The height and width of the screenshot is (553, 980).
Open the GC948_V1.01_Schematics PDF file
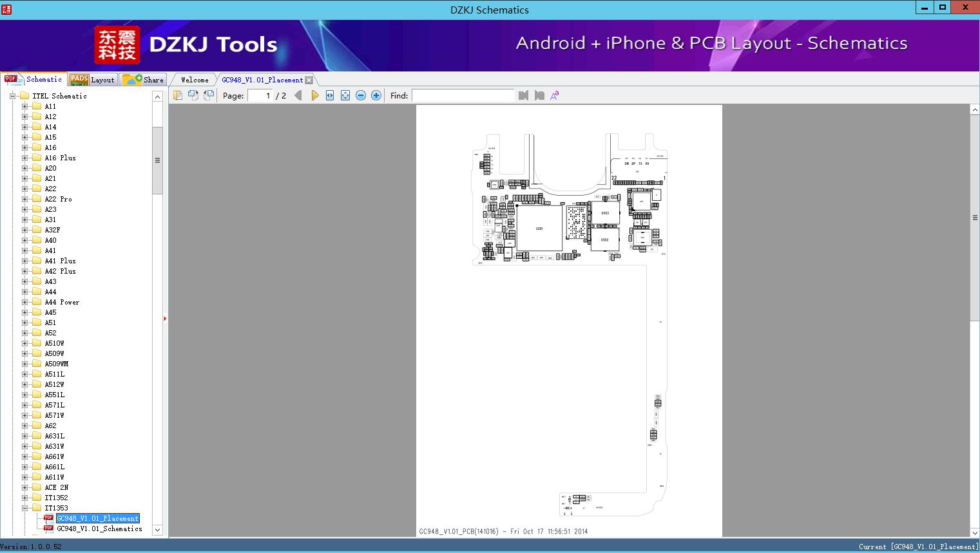pos(99,529)
